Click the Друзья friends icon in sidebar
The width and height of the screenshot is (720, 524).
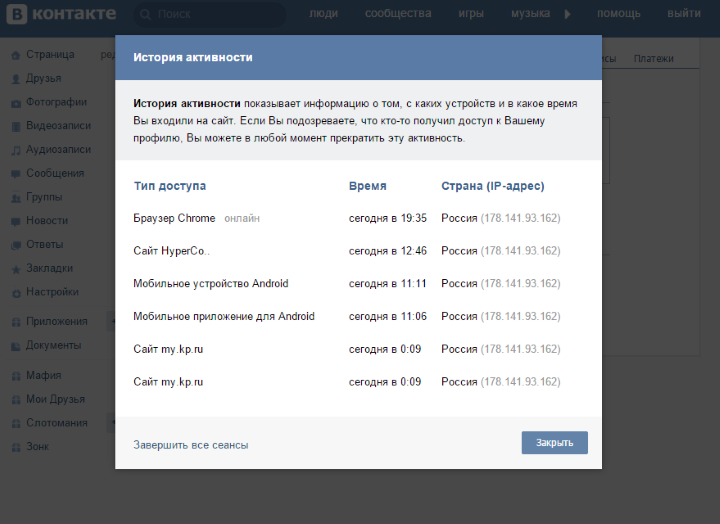(15, 78)
